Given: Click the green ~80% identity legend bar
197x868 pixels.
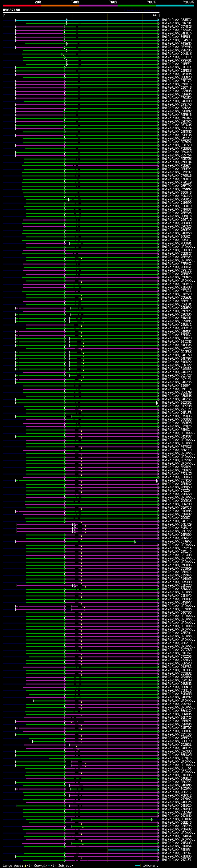Looking at the screenshot, I should point(137,6).
